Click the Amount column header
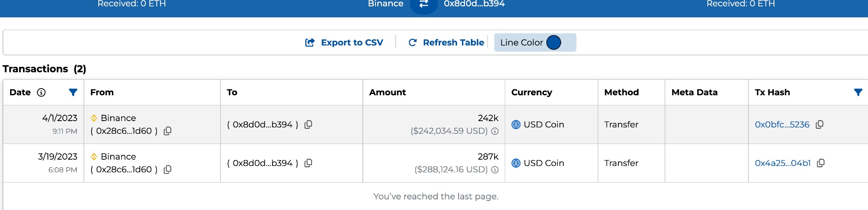The width and height of the screenshot is (868, 210). coord(387,92)
